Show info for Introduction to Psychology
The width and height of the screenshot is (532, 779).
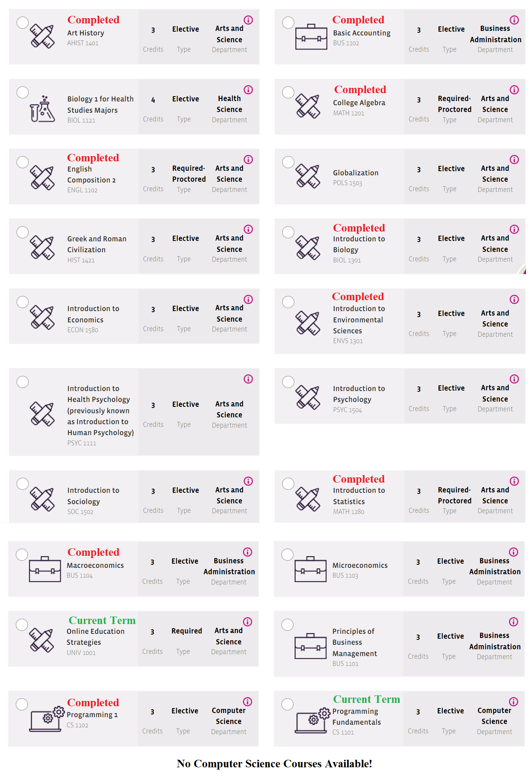point(514,379)
